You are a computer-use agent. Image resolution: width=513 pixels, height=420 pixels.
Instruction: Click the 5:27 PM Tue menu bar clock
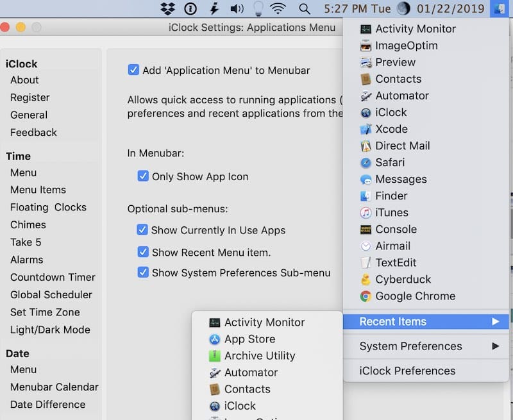[x=357, y=9]
